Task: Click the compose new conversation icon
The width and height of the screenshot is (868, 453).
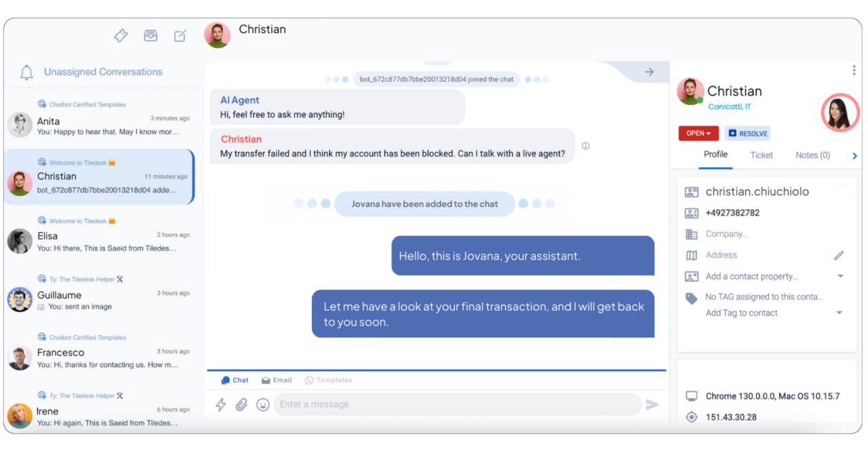Action: pos(180,36)
